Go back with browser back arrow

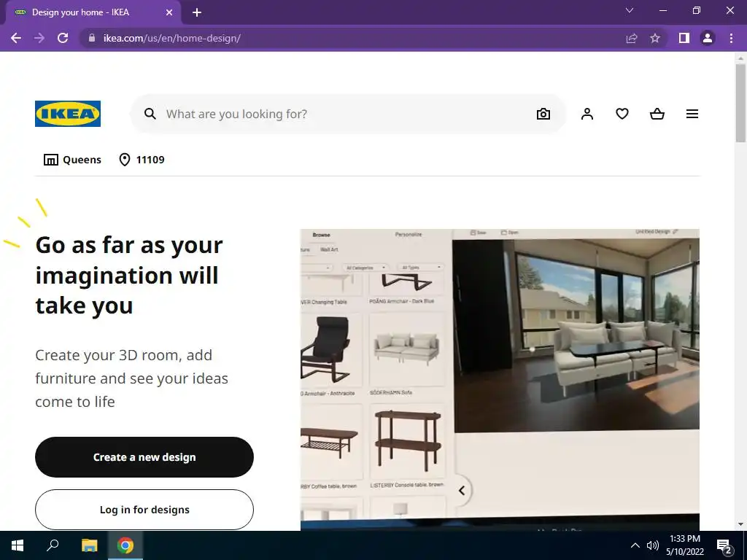[x=16, y=38]
